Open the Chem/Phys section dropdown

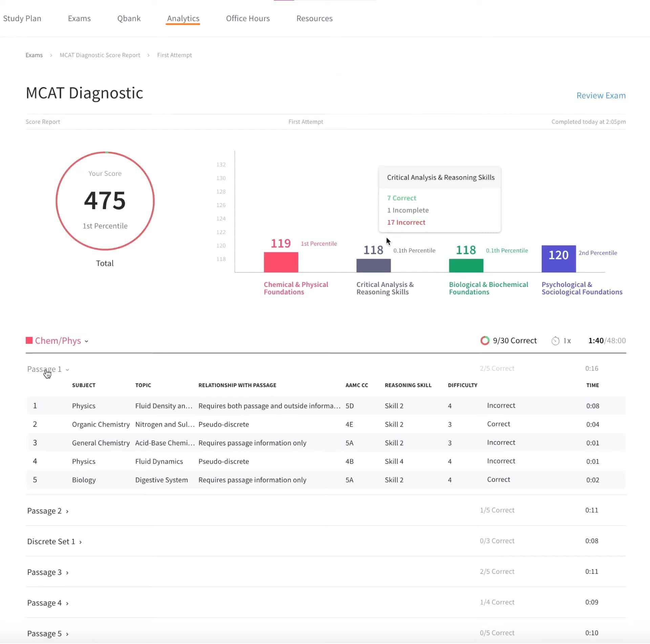pyautogui.click(x=87, y=341)
